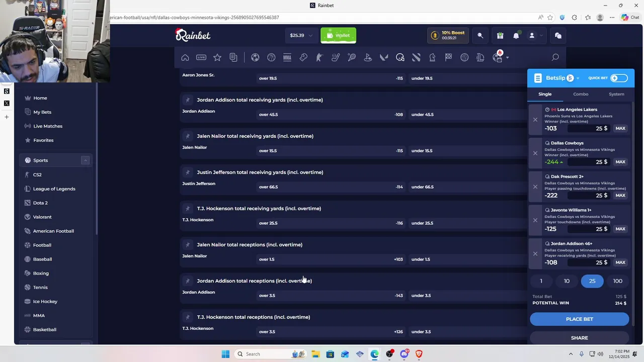644x362 pixels.
Task: Select the boxing glove sport icon
Action: click(x=303, y=57)
